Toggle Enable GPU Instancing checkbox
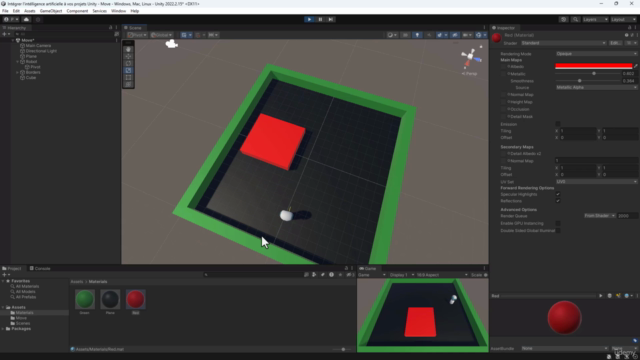 click(558, 223)
